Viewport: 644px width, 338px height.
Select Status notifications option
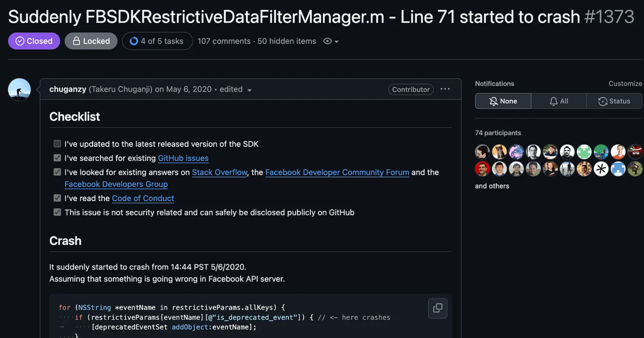coord(614,101)
